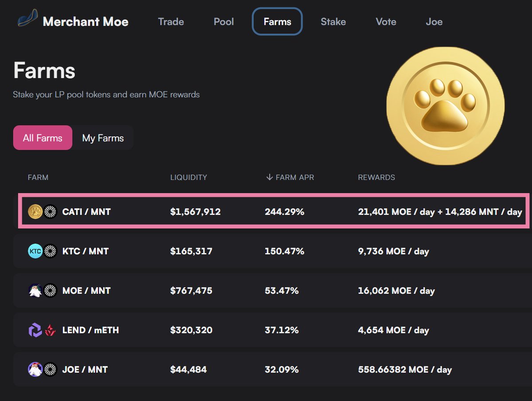The image size is (532, 401).
Task: Click the 32.09% APR value
Action: click(x=282, y=370)
